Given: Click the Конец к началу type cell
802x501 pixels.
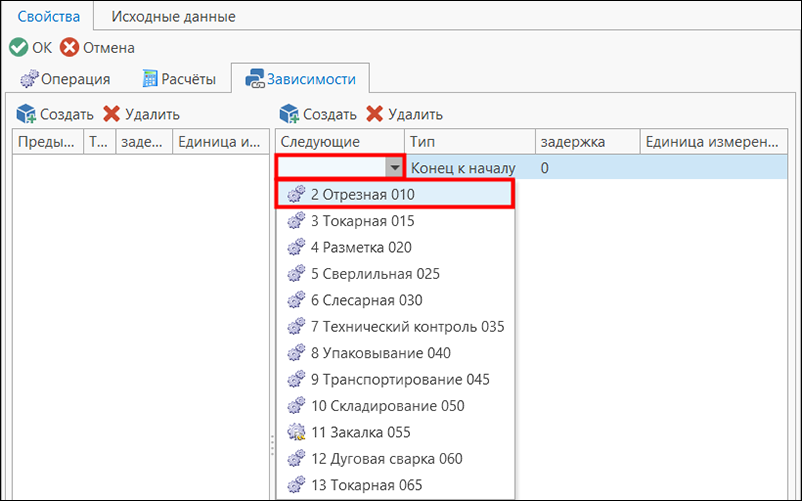Looking at the screenshot, I should coord(470,168).
